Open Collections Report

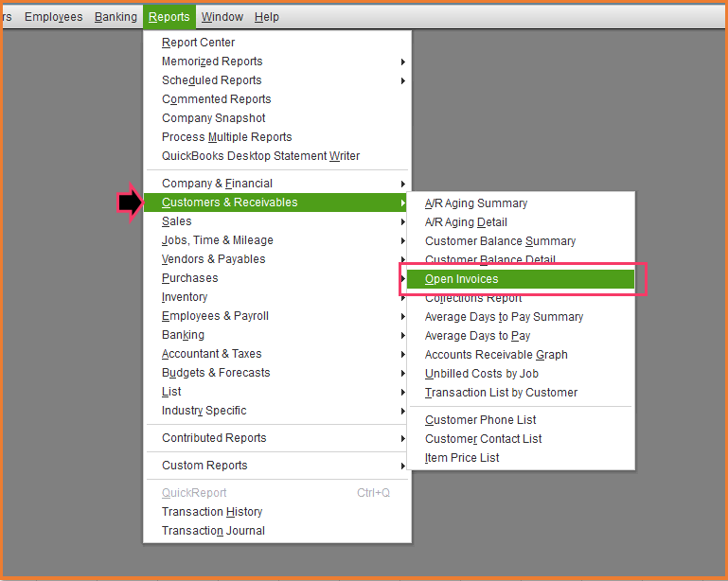[x=521, y=299]
